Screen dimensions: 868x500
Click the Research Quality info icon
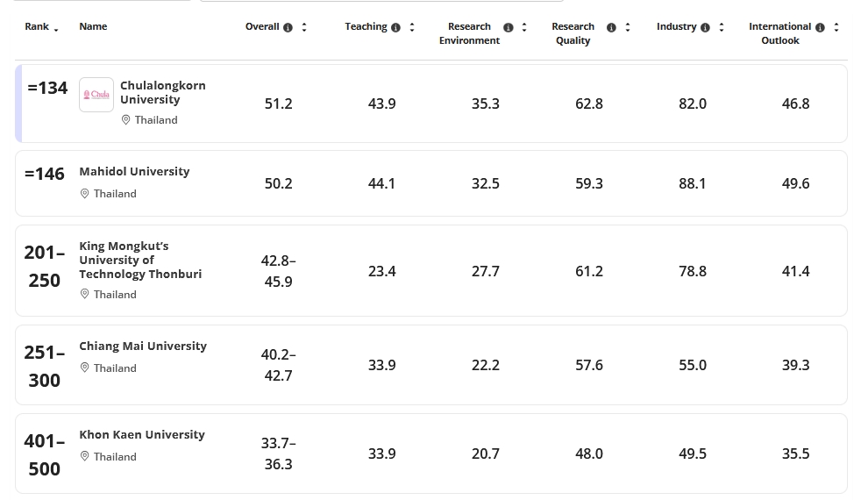click(x=611, y=27)
